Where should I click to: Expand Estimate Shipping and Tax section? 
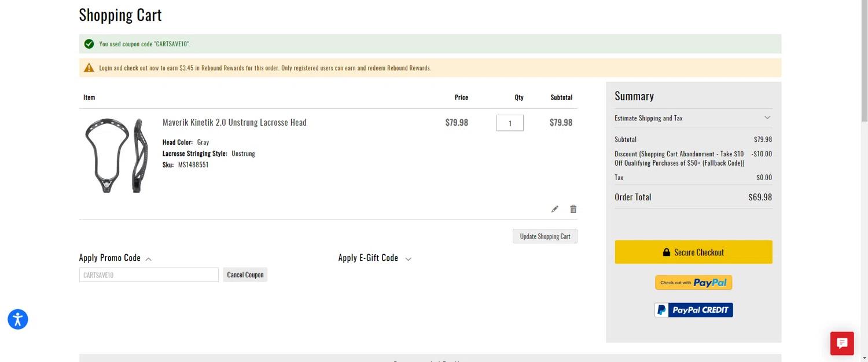coord(693,118)
